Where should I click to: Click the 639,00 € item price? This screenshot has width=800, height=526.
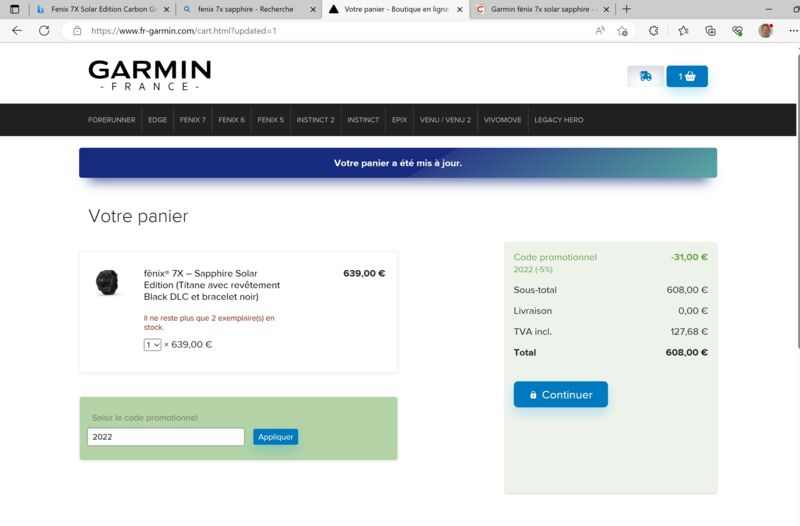click(x=364, y=273)
